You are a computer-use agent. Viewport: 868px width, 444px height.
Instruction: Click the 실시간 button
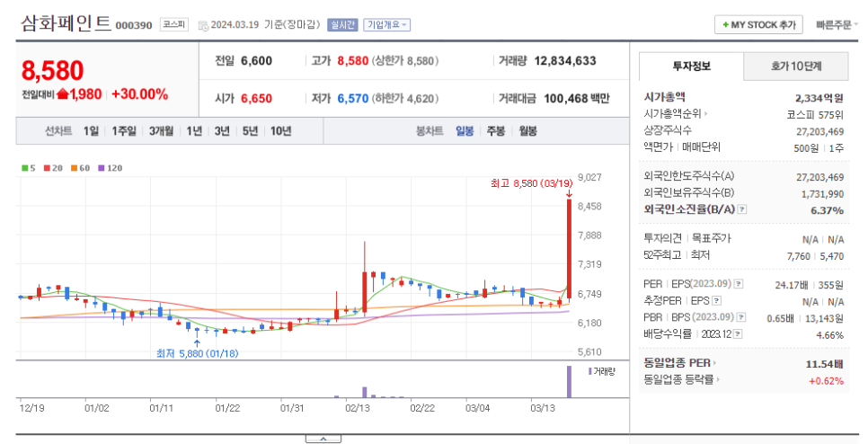[342, 25]
